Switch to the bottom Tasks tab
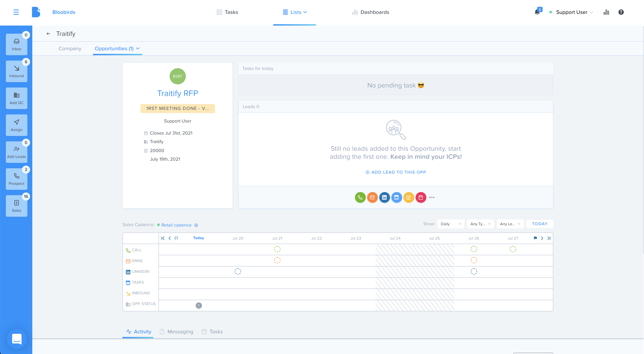The height and width of the screenshot is (354, 644). point(212,331)
